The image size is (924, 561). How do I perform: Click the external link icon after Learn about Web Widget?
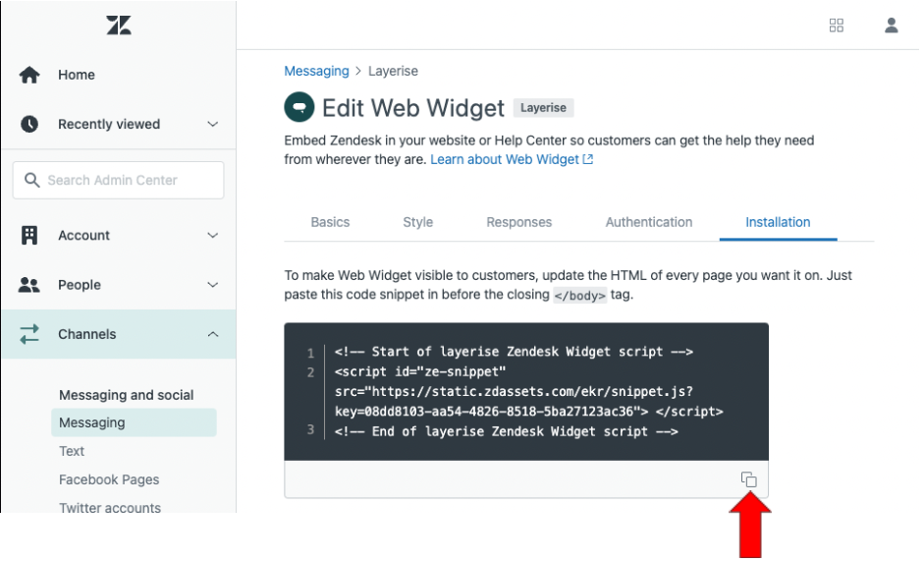pos(587,159)
